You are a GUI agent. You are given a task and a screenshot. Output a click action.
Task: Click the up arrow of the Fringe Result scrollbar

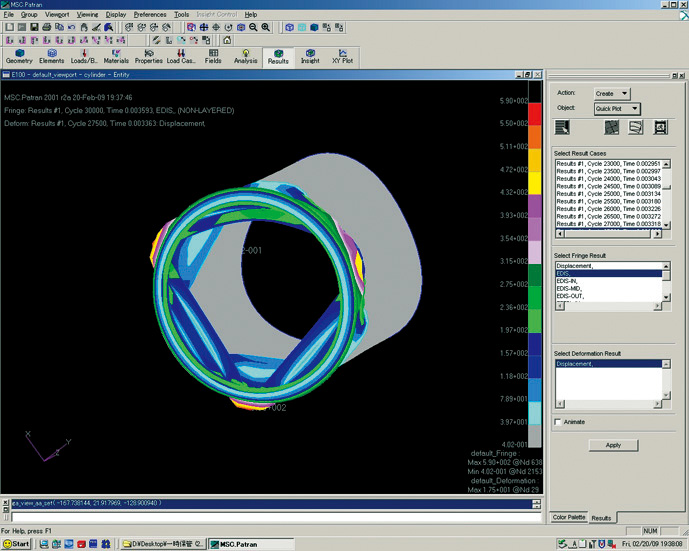(x=666, y=266)
